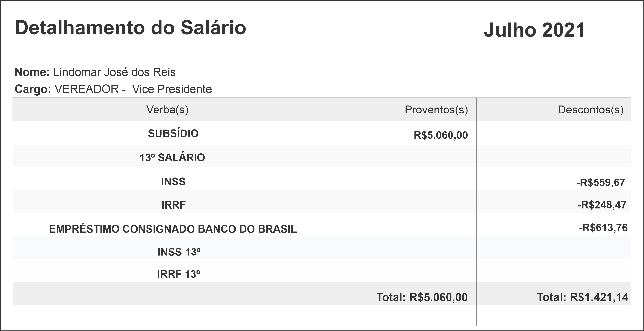Click the "INSS 13º" row label
This screenshot has width=644, height=331.
179,252
